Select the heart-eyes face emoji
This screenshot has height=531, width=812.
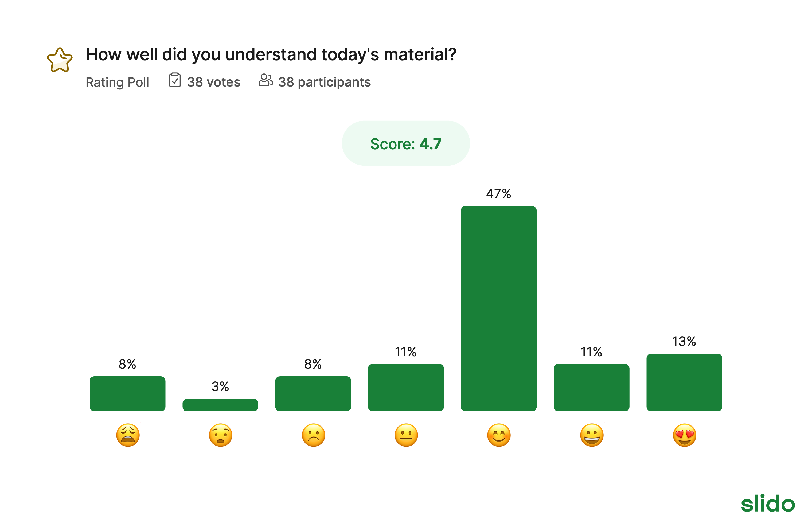pos(684,435)
